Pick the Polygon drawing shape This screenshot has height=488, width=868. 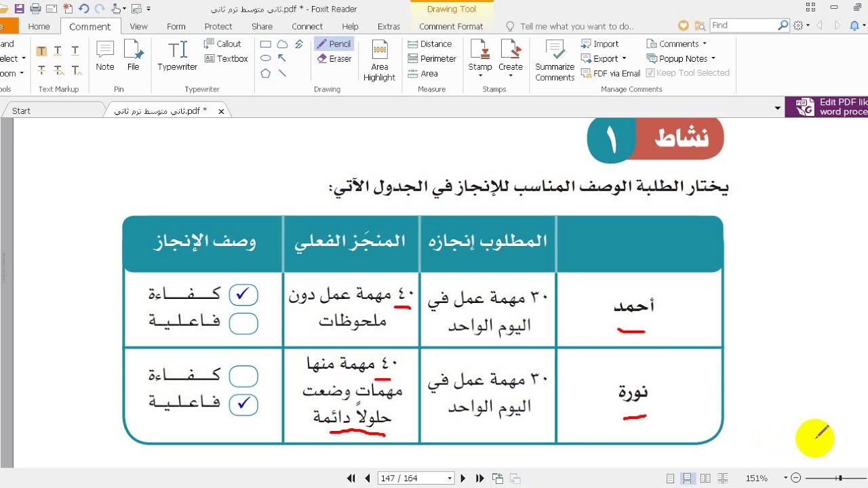click(x=266, y=73)
